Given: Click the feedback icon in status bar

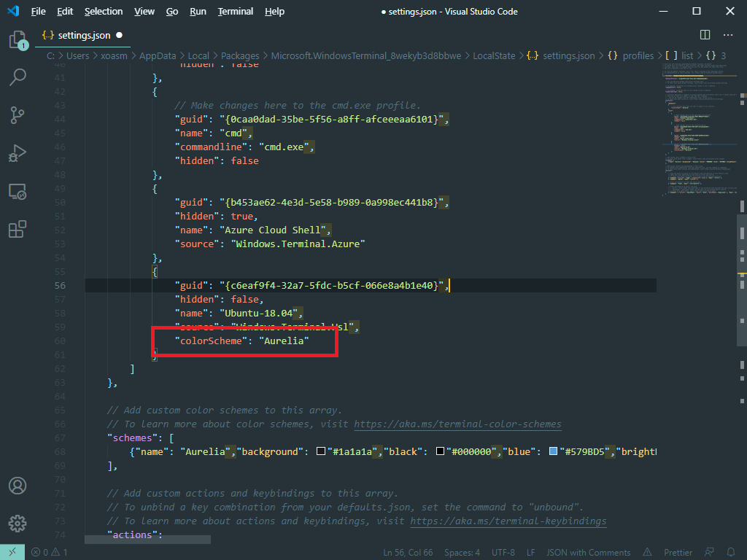Looking at the screenshot, I should point(709,553).
